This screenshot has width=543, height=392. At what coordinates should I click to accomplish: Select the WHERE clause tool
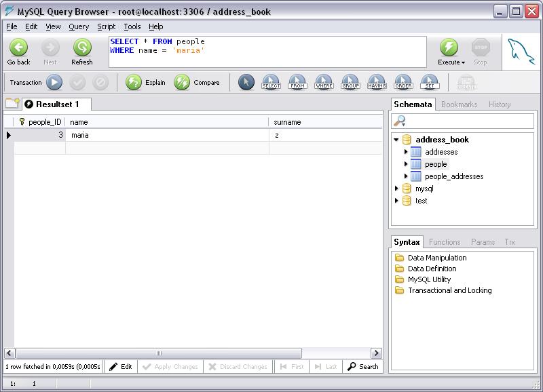pos(324,82)
